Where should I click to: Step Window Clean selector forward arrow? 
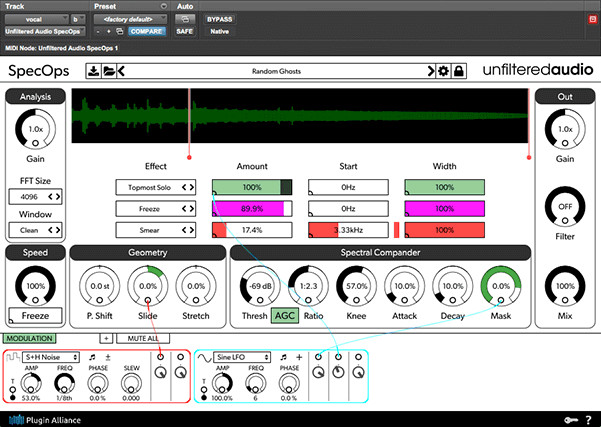(58, 230)
